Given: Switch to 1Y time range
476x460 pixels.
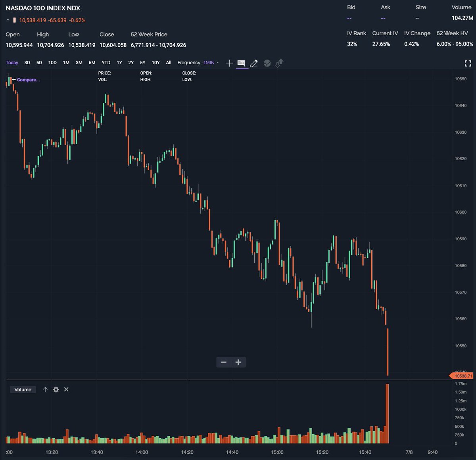Looking at the screenshot, I should click(119, 63).
